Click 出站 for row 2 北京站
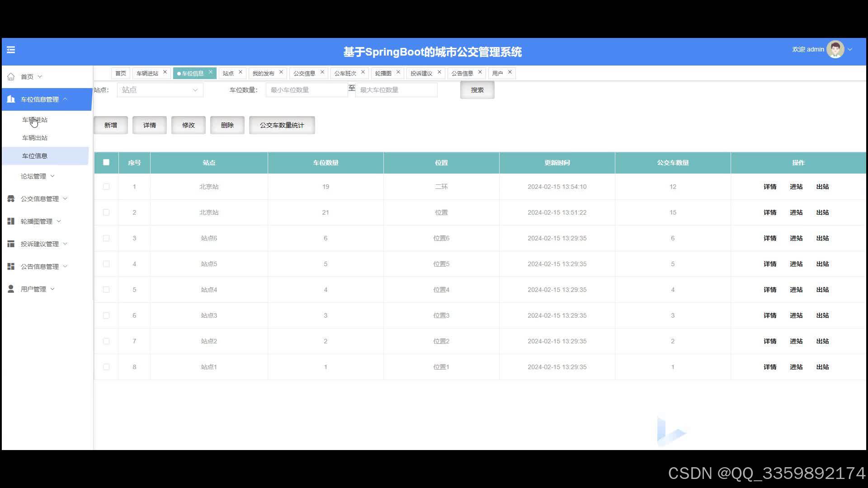868x488 pixels. point(822,212)
